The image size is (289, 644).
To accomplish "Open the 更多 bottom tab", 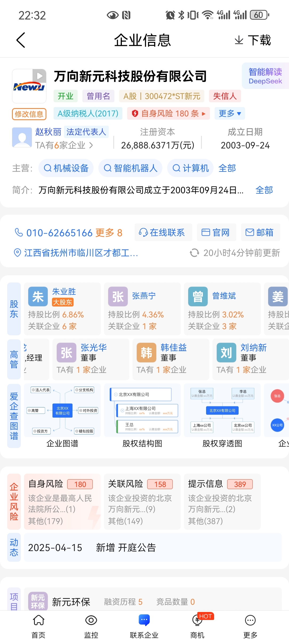I will tap(250, 626).
